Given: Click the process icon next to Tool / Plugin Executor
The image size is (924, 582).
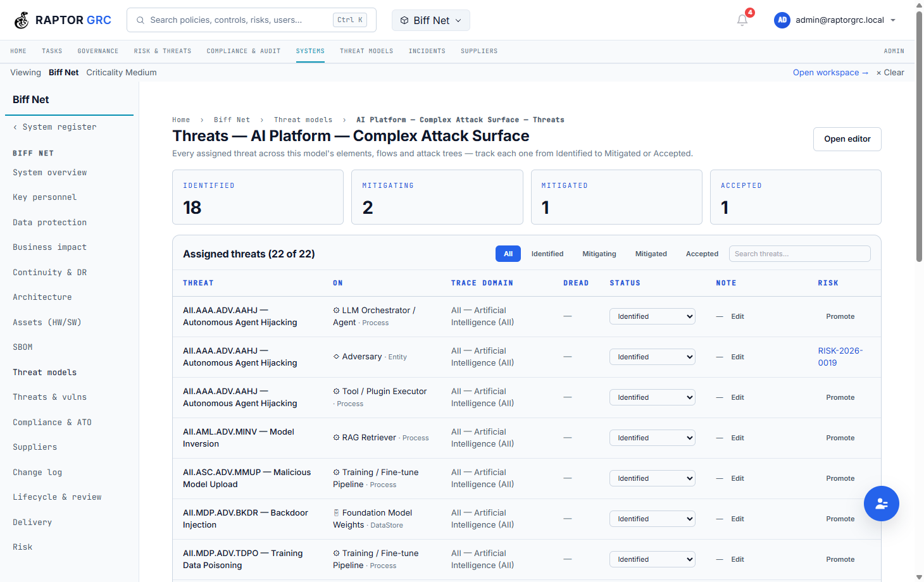Looking at the screenshot, I should (337, 392).
